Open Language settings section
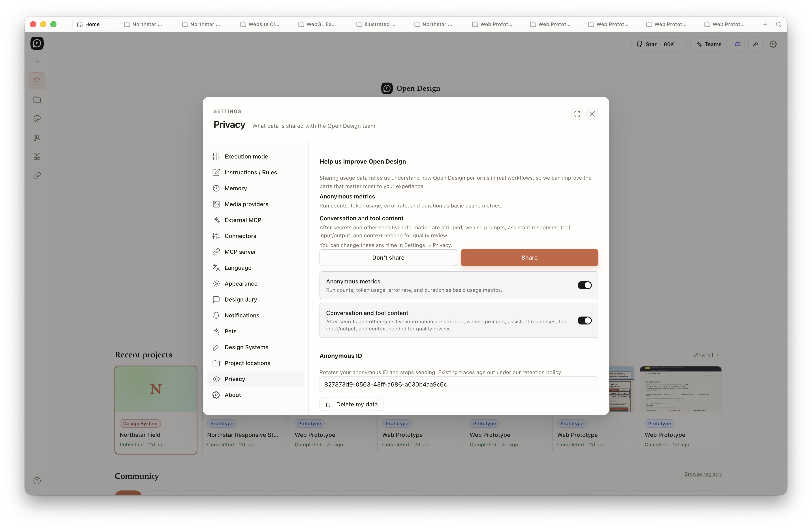Viewport: 812px width, 528px height. (256, 268)
